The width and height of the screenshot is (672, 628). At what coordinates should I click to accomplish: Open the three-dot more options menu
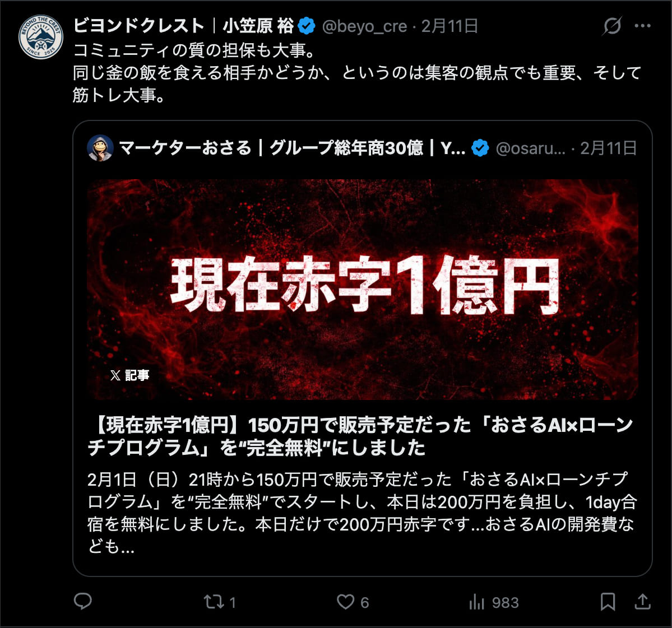(642, 26)
